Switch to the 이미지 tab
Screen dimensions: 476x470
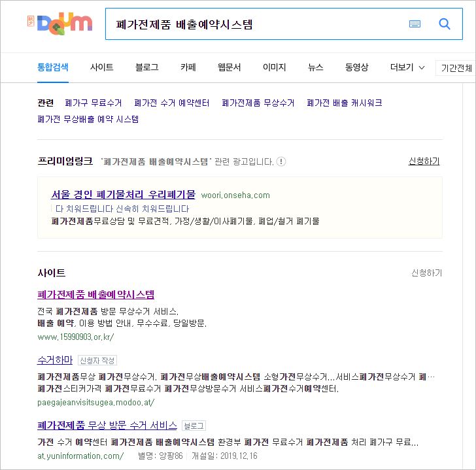275,67
